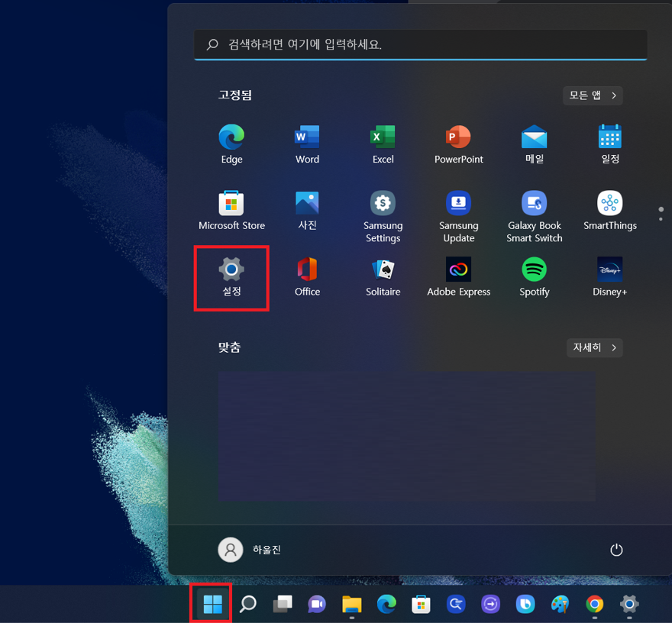Open Settings gear on the taskbar
This screenshot has width=672, height=623.
tap(629, 604)
